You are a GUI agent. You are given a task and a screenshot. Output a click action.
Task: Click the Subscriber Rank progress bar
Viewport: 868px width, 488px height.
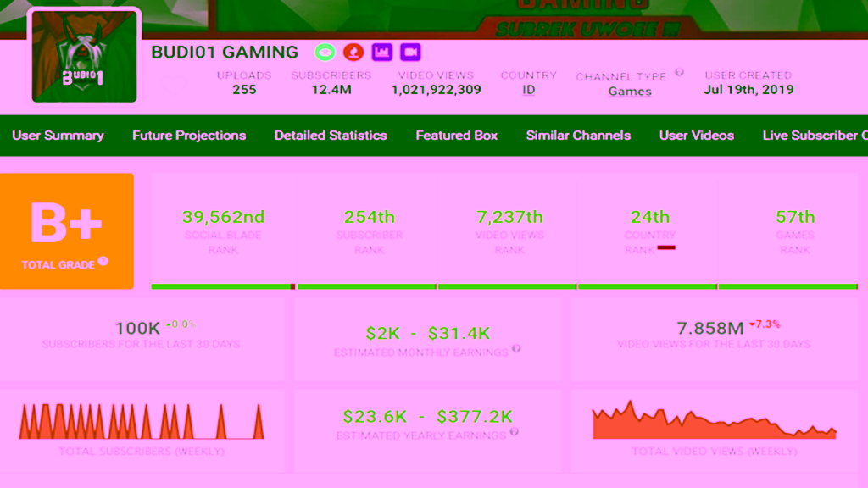click(366, 285)
